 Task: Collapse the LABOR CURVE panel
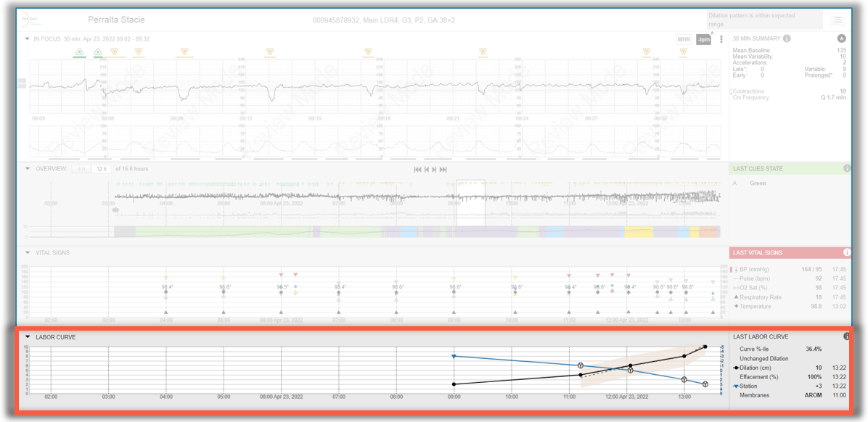(x=29, y=336)
